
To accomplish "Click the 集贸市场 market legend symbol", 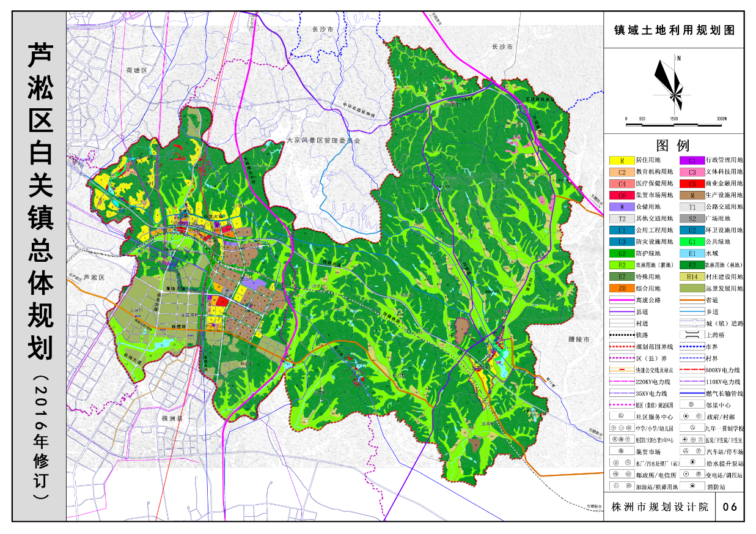I will click(622, 451).
